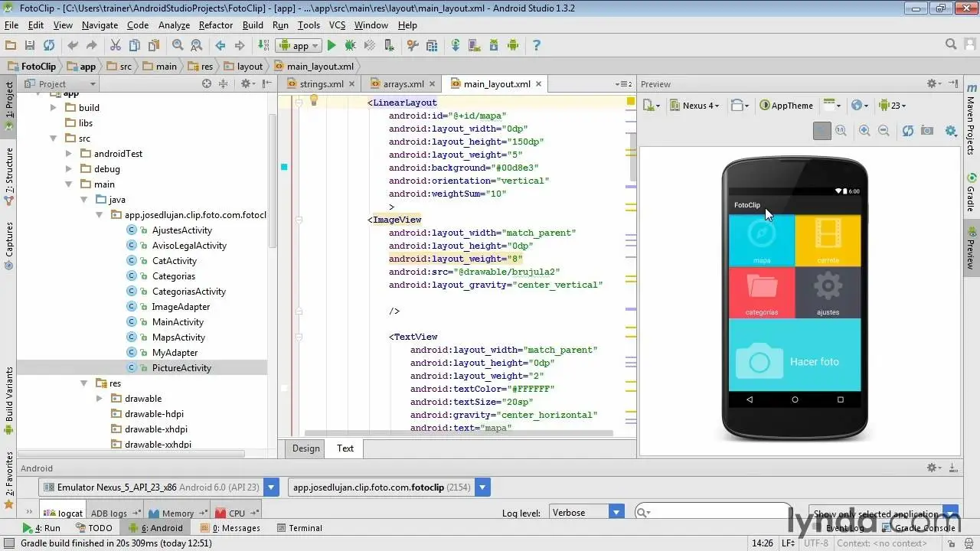
Task: Click the camera icon in the Preview toolbar
Action: click(x=927, y=131)
